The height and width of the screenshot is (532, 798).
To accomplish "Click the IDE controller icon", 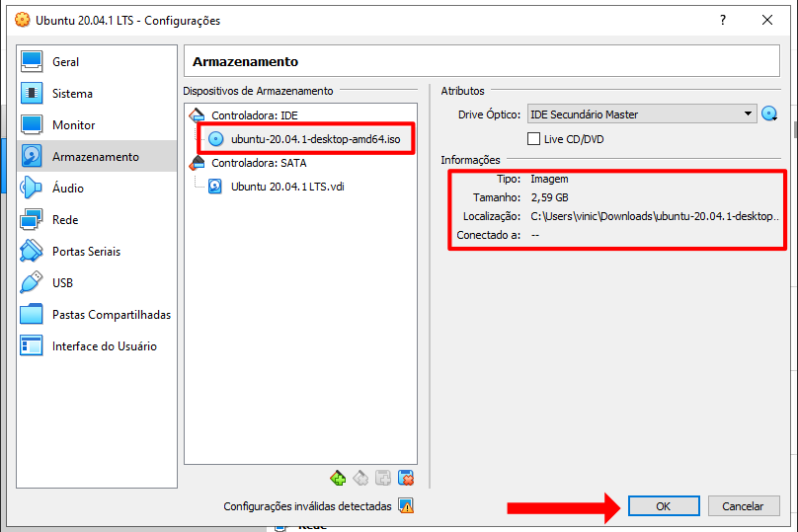I will [197, 115].
